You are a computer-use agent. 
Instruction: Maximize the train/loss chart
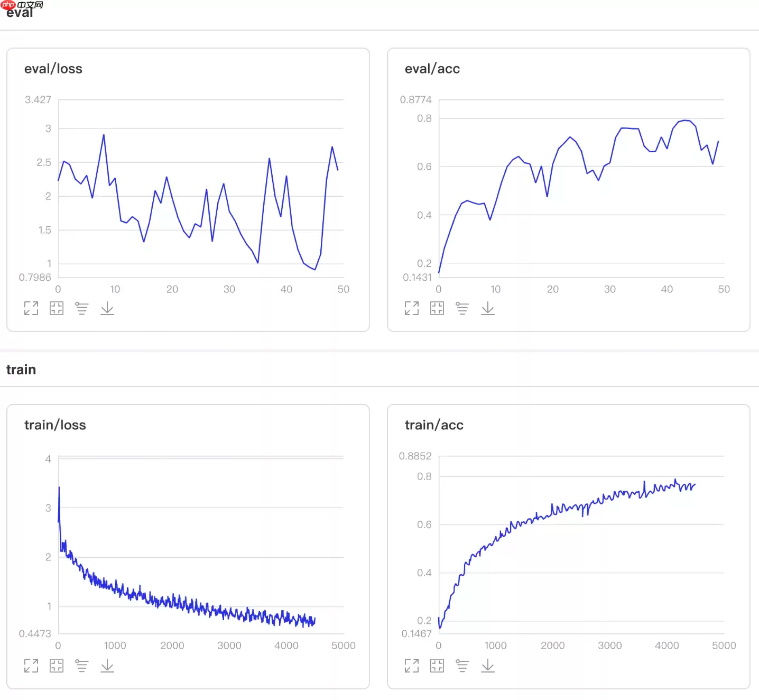31,666
